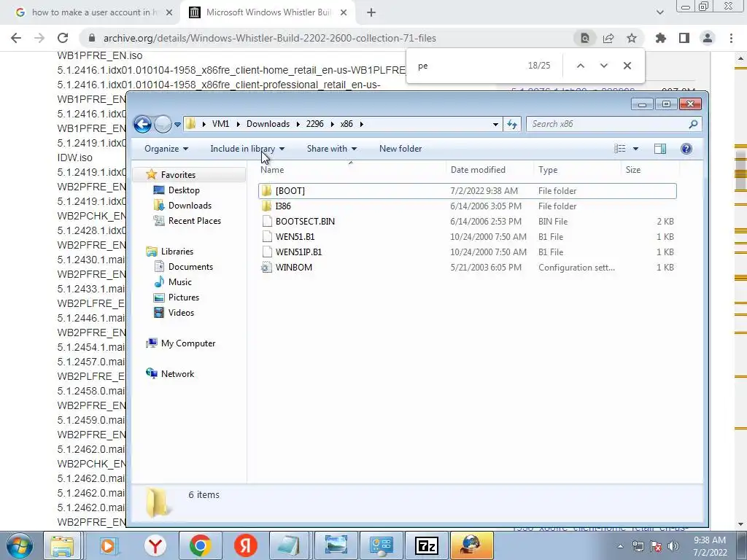Open the view options dropdown arrow

(x=635, y=149)
